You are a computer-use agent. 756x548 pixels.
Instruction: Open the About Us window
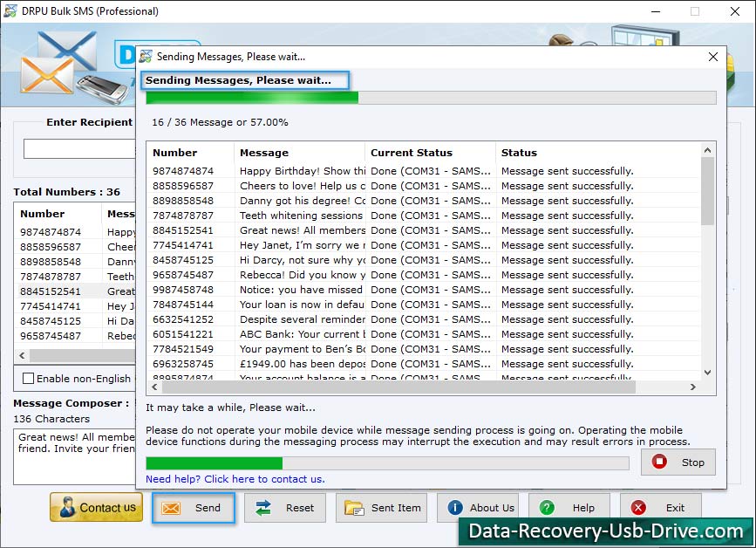[478, 508]
